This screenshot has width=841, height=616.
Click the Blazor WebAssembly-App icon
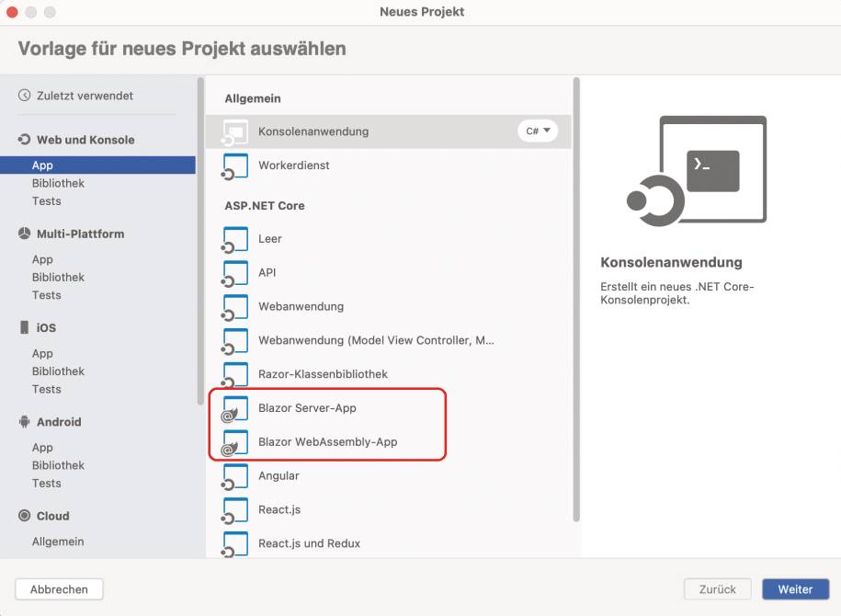[235, 442]
